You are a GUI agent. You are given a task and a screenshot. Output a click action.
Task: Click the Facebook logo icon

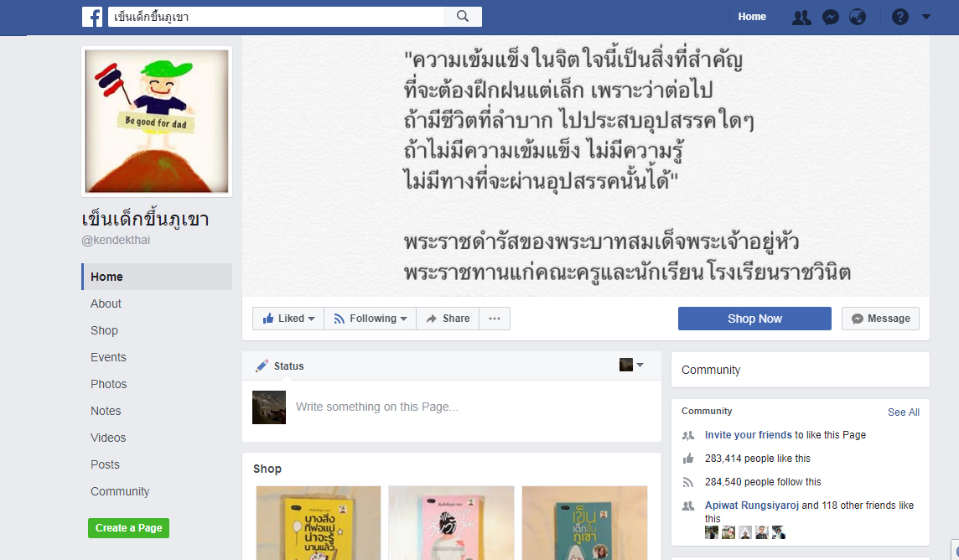pyautogui.click(x=92, y=17)
